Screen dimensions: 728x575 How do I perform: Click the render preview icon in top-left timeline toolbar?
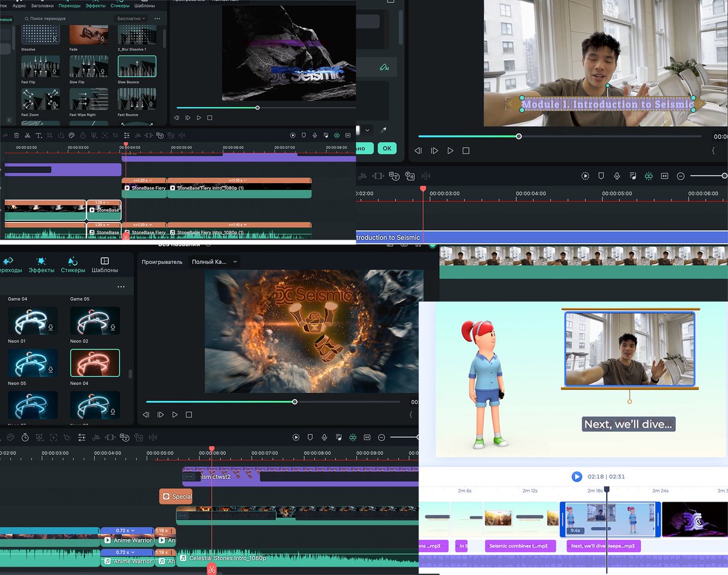click(x=292, y=135)
